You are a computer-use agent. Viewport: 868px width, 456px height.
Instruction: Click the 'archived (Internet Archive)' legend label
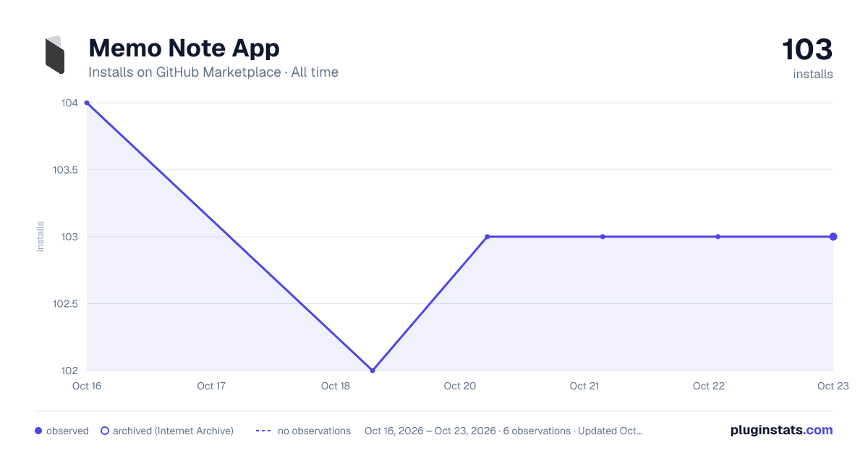pyautogui.click(x=173, y=431)
